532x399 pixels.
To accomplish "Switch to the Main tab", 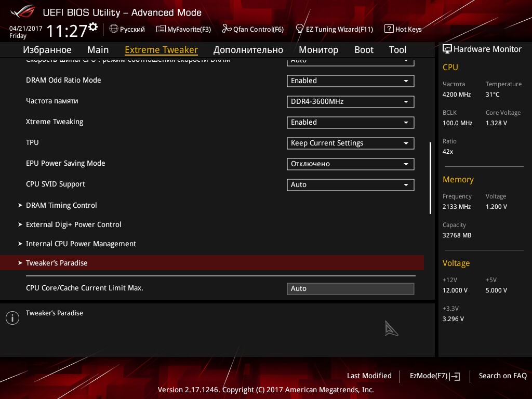I will [x=98, y=50].
